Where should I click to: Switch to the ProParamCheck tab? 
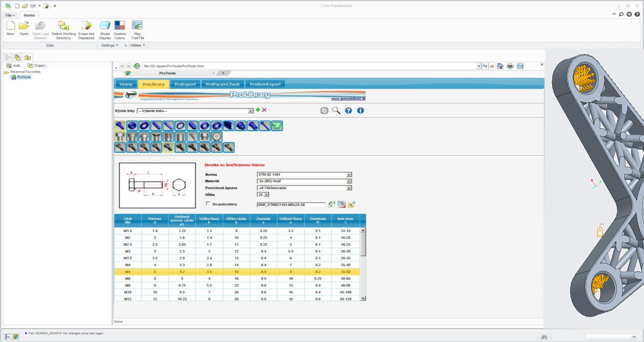pos(222,84)
